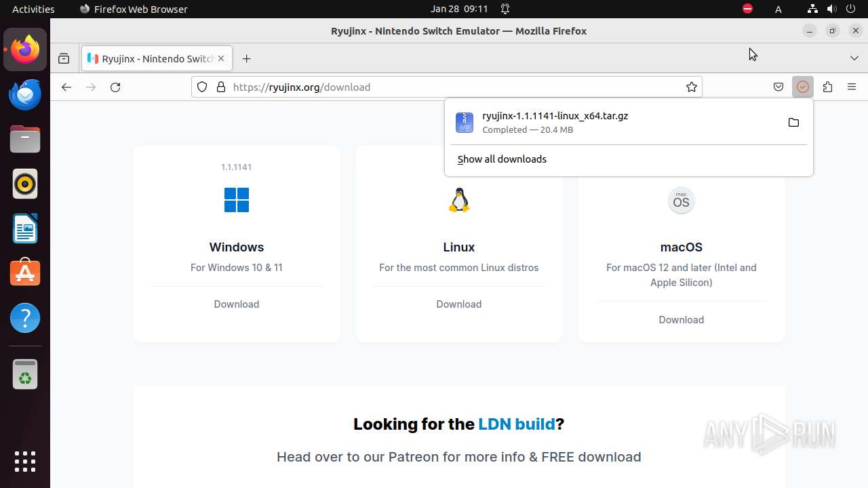Open the macOS logo icon
868x488 pixels.
(x=682, y=201)
